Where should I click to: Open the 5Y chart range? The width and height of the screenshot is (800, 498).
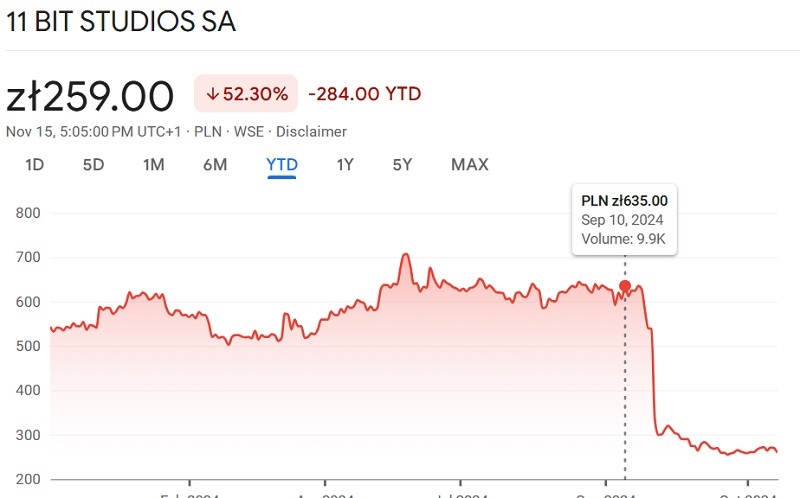pyautogui.click(x=402, y=165)
